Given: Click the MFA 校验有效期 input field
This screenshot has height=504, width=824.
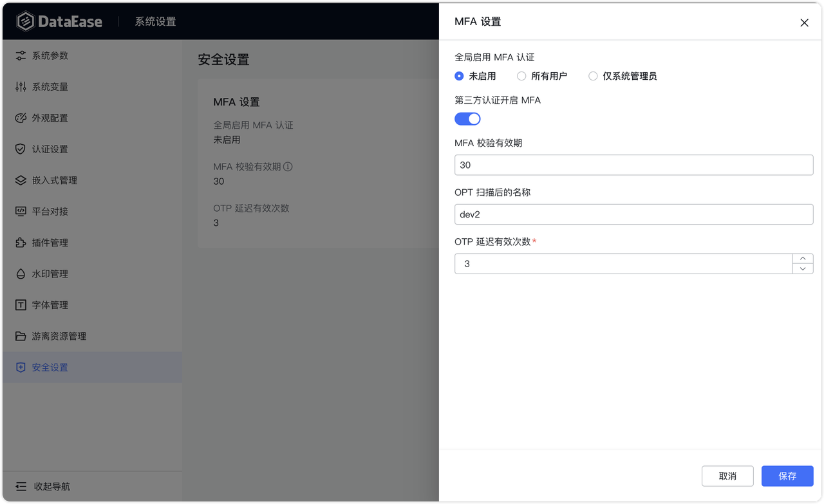Looking at the screenshot, I should [x=633, y=165].
